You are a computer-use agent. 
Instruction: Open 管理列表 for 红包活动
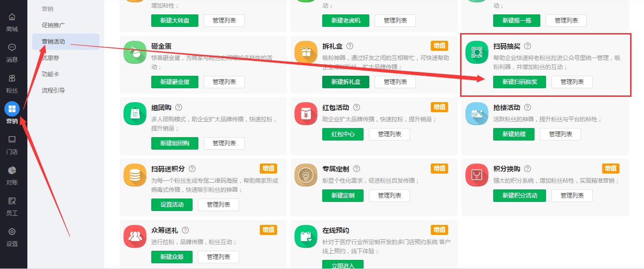point(389,134)
